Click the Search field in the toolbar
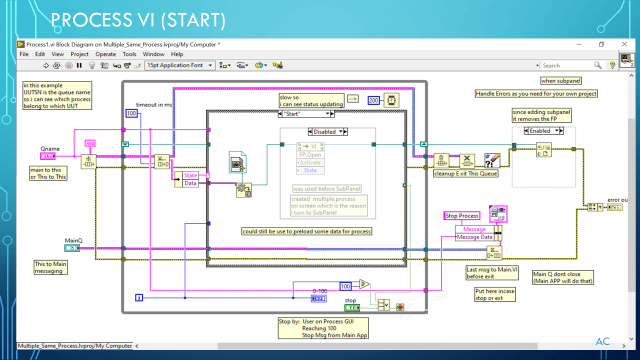This screenshot has height=360, width=640. pyautogui.click(x=567, y=66)
